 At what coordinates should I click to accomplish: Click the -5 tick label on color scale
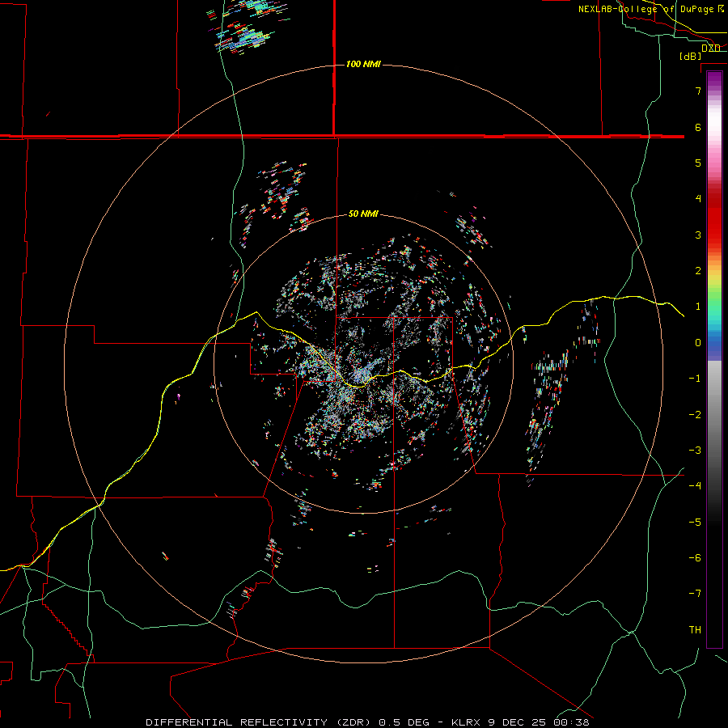[695, 523]
